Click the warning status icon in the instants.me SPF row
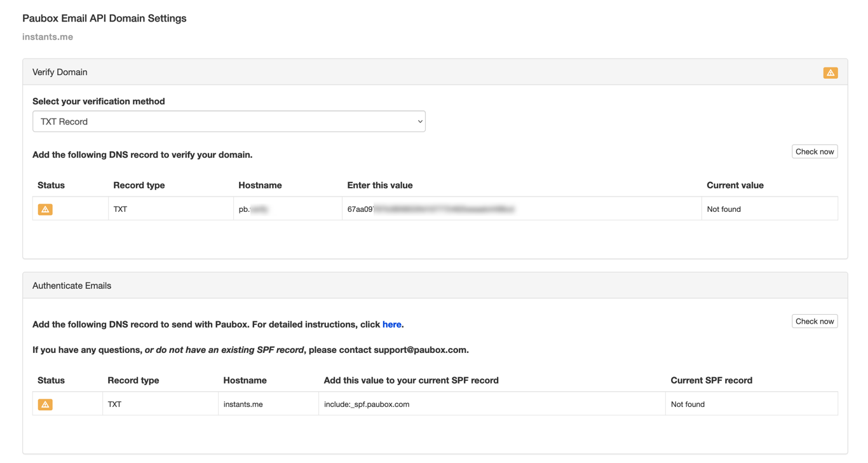 pos(45,404)
